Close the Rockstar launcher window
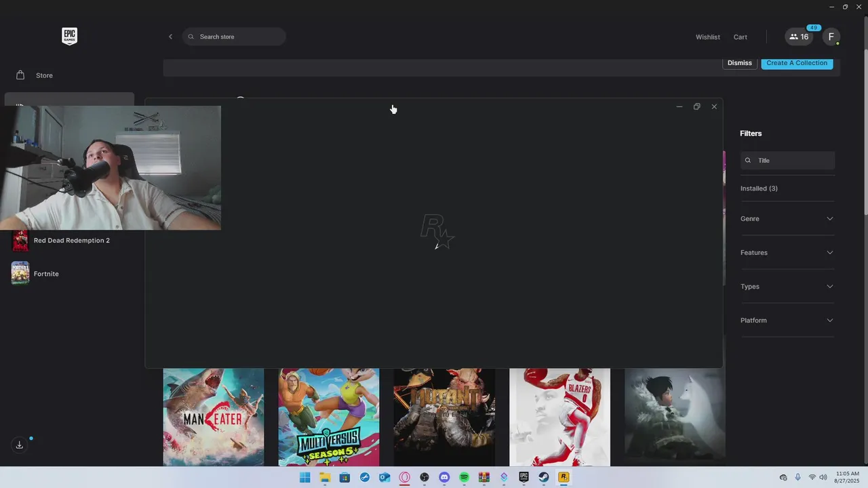The width and height of the screenshot is (868, 488). (x=714, y=106)
